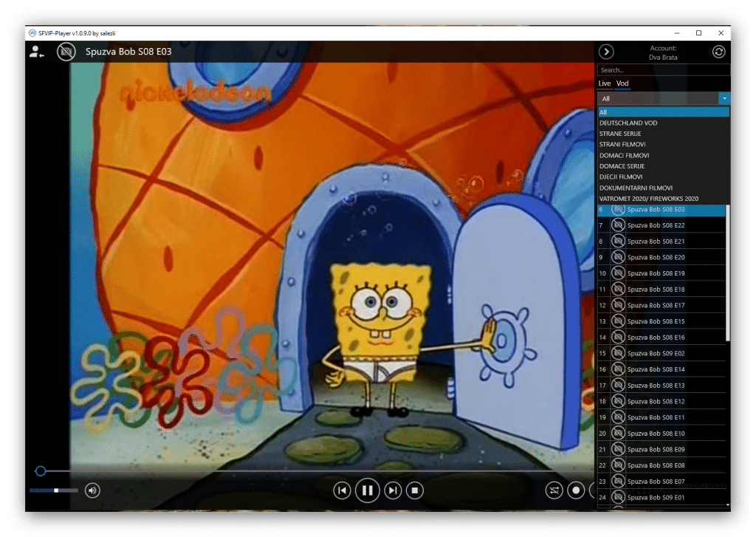
Task: Select DEUTSCHLAND VOD from the category list
Action: click(628, 123)
